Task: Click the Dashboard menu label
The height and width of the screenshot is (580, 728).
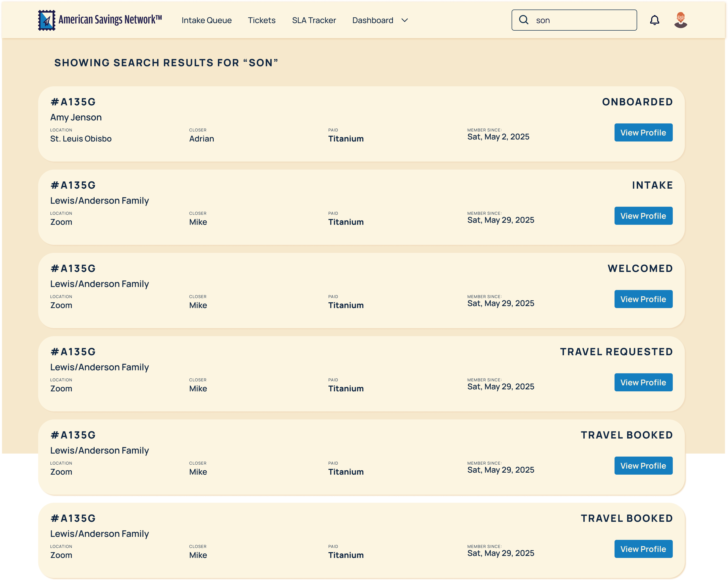Action: coord(373,20)
